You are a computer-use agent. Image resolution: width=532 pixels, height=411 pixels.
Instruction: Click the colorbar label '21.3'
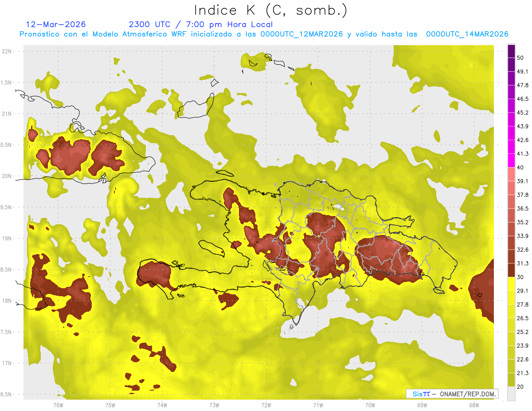point(523,373)
